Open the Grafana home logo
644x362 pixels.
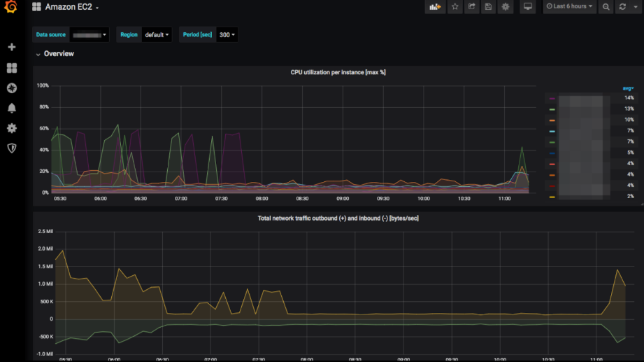(x=10, y=6)
